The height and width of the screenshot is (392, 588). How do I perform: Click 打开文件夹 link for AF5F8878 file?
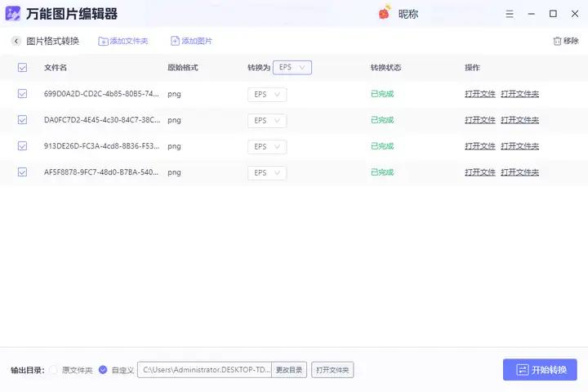[519, 172]
